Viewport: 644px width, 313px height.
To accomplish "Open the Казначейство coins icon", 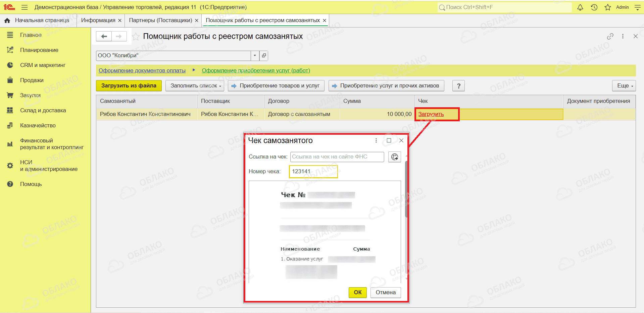I will 10,125.
